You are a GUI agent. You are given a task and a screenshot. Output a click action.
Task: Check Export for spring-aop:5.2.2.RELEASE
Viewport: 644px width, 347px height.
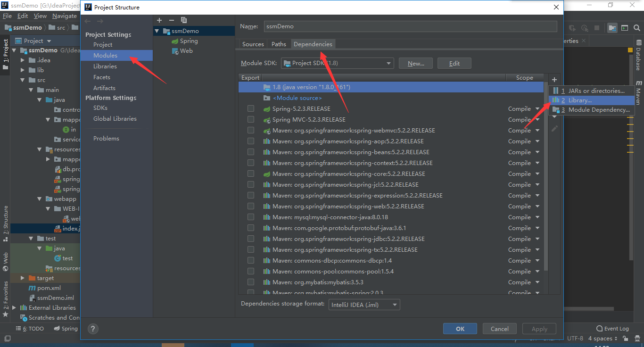(251, 141)
